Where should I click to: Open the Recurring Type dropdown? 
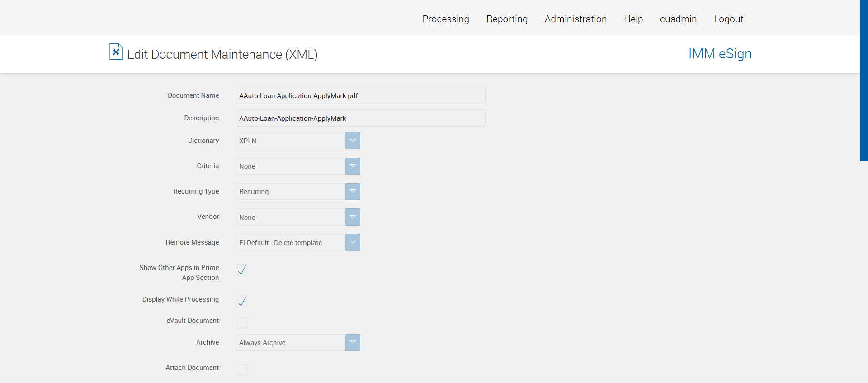point(353,191)
